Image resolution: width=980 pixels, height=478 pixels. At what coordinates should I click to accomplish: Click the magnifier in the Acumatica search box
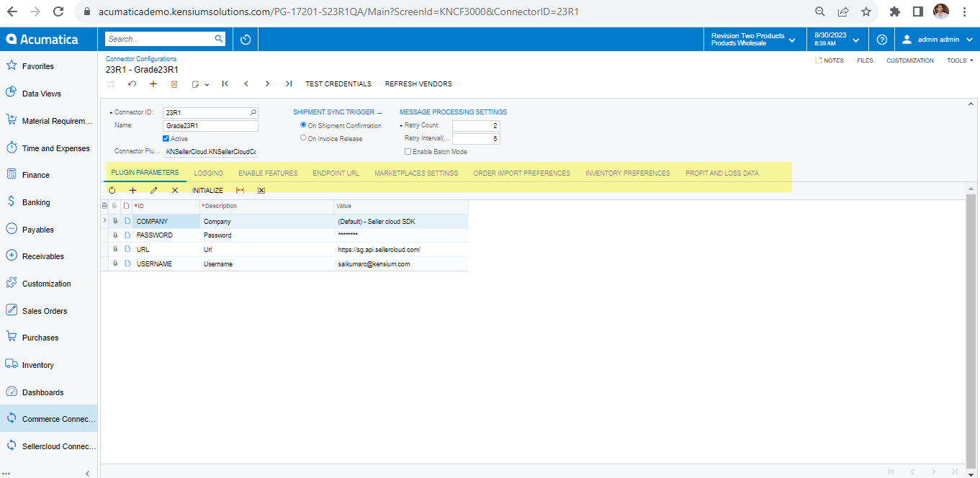point(219,39)
